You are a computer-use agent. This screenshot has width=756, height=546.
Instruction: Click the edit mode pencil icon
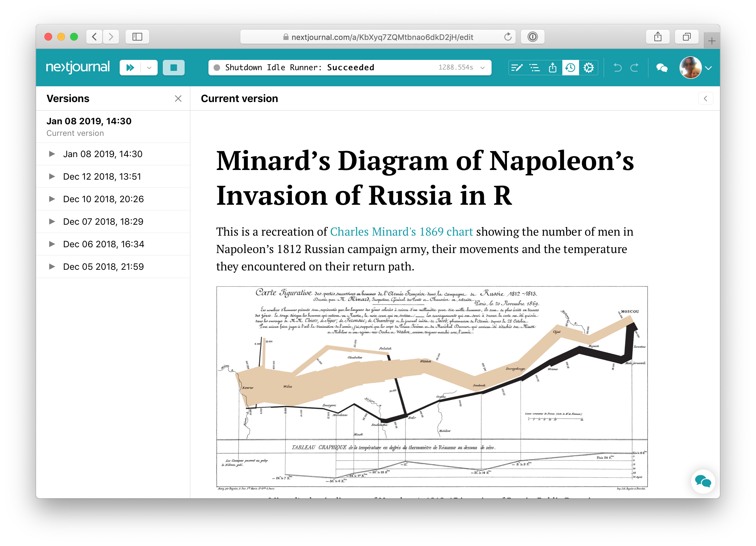click(517, 68)
